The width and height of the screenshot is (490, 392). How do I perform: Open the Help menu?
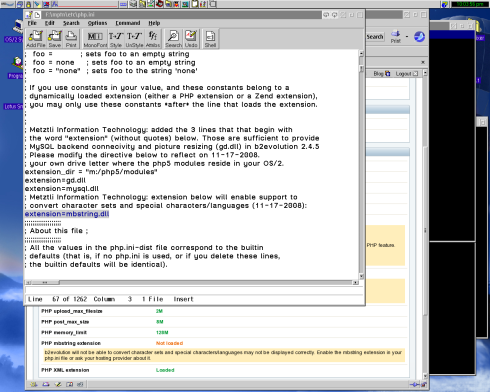pyautogui.click(x=154, y=23)
